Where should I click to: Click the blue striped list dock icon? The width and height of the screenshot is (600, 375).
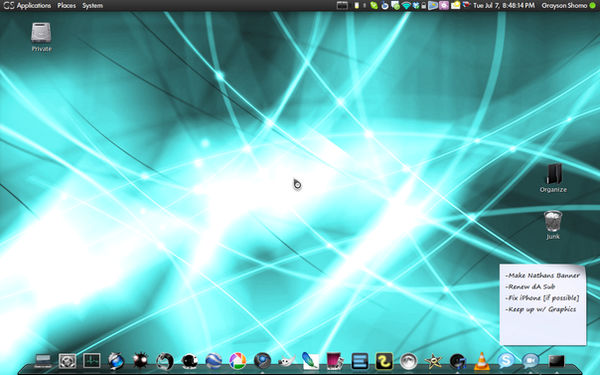coord(360,361)
